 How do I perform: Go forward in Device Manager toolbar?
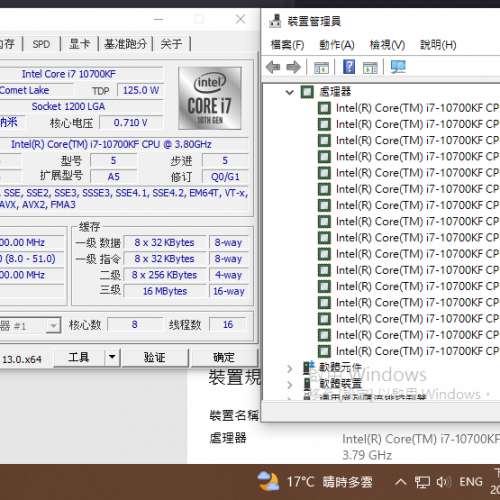coord(293,67)
